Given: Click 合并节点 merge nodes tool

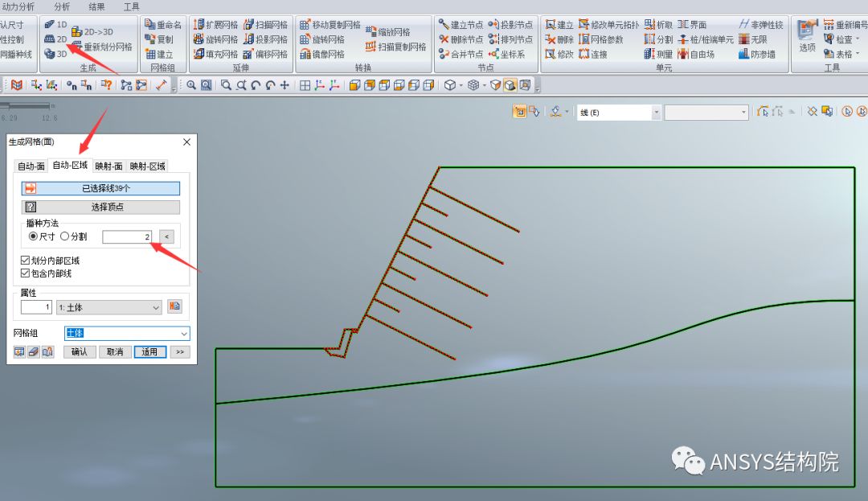Looking at the screenshot, I should point(461,54).
